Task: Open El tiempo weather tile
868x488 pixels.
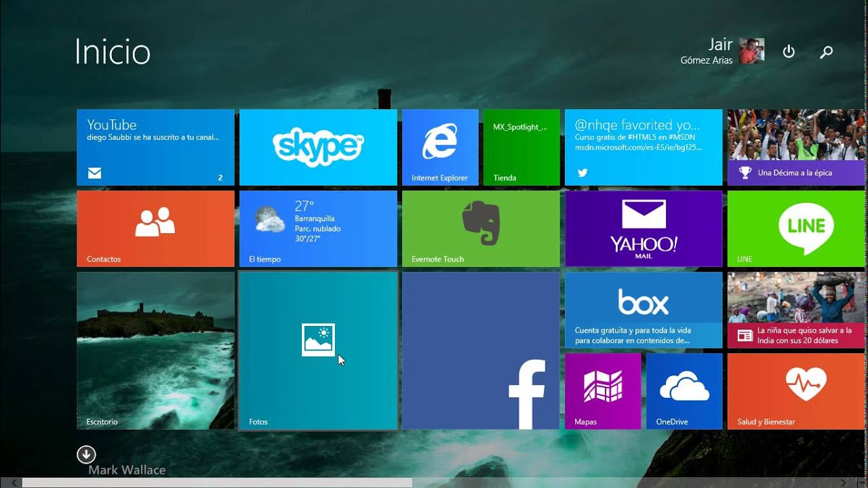Action: point(318,228)
